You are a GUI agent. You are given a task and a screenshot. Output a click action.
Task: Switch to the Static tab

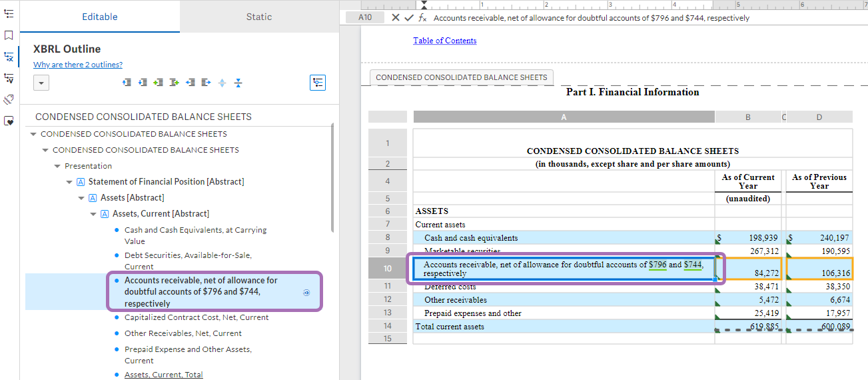(x=259, y=17)
